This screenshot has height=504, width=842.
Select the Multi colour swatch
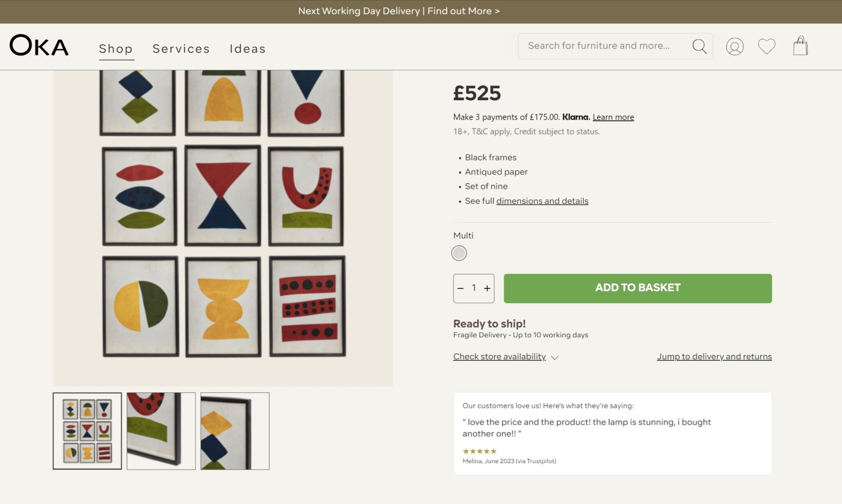point(459,253)
